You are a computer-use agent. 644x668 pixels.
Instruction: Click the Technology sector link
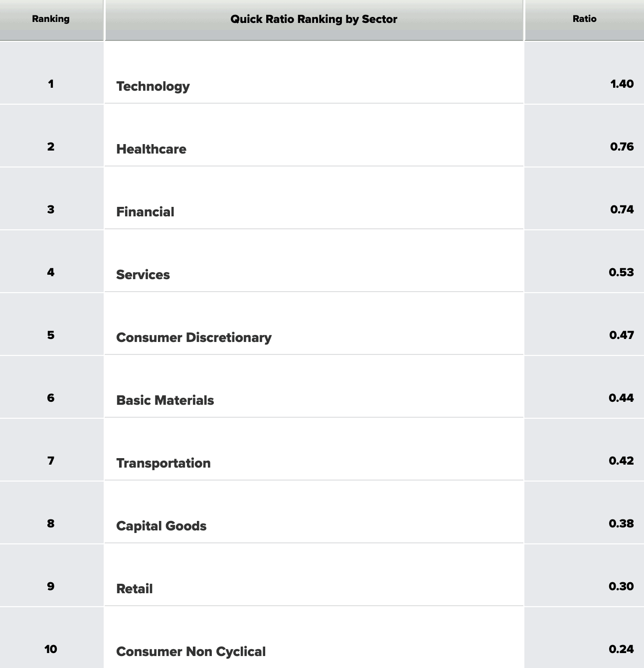(153, 86)
